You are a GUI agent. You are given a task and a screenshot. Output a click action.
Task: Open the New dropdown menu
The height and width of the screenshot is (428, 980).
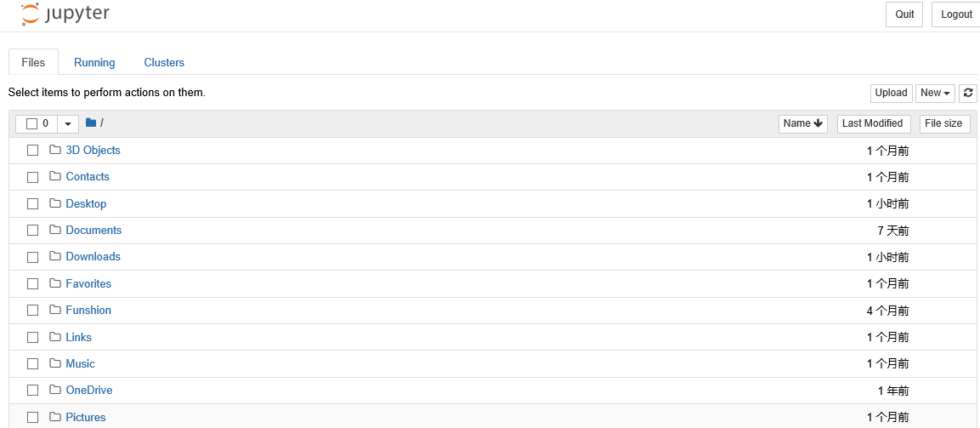(935, 94)
